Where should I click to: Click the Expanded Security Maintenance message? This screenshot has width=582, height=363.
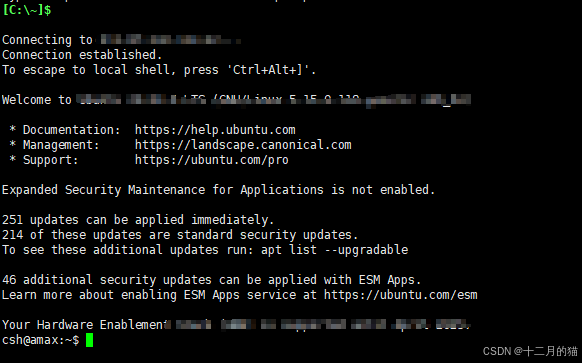coord(218,190)
